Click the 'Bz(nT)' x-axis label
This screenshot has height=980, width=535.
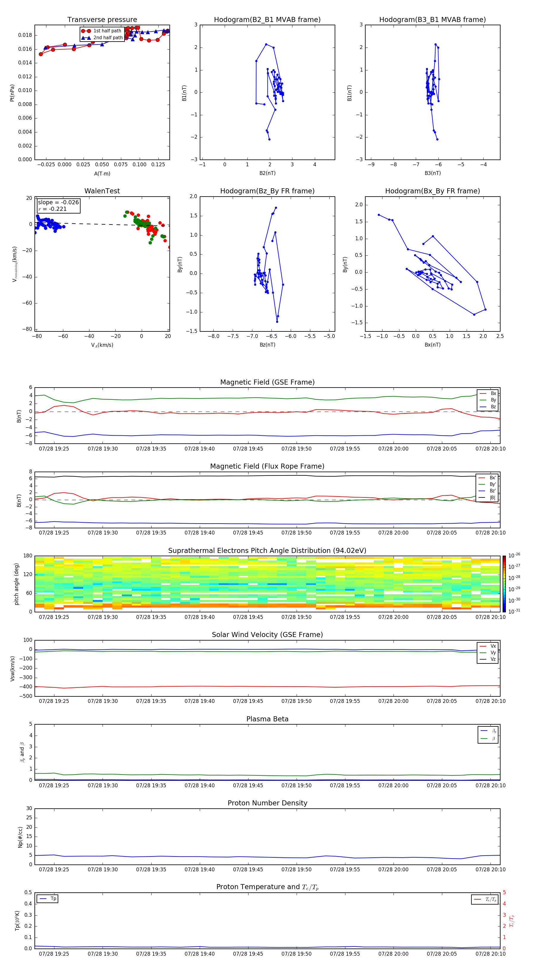(267, 345)
